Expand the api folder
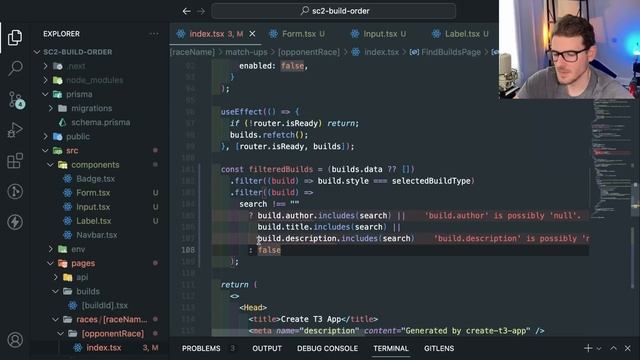The height and width of the screenshot is (360, 640). [82, 277]
